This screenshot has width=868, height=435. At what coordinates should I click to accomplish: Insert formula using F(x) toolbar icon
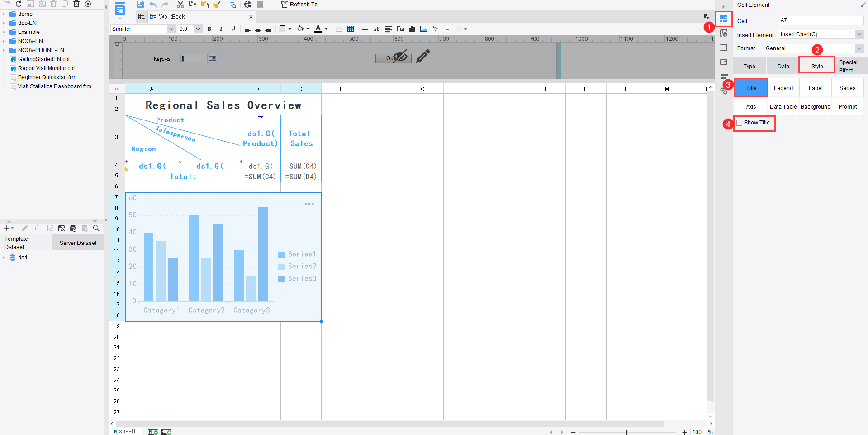coord(400,29)
